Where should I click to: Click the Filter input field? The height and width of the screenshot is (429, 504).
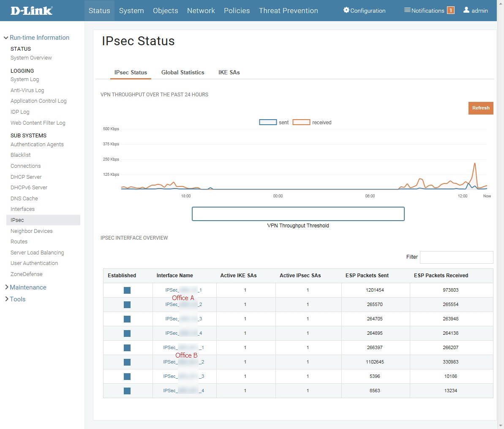tap(456, 257)
